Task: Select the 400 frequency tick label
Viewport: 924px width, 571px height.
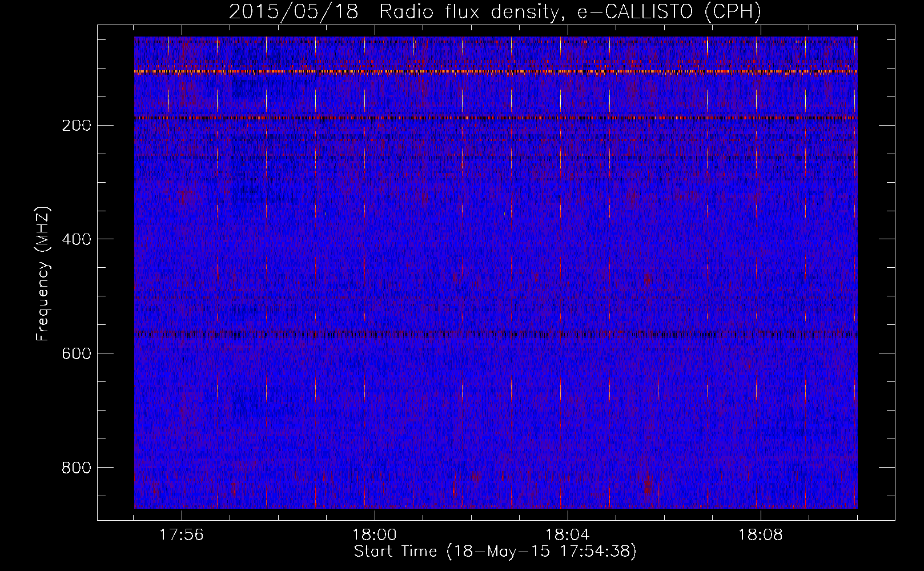Action: (x=76, y=239)
